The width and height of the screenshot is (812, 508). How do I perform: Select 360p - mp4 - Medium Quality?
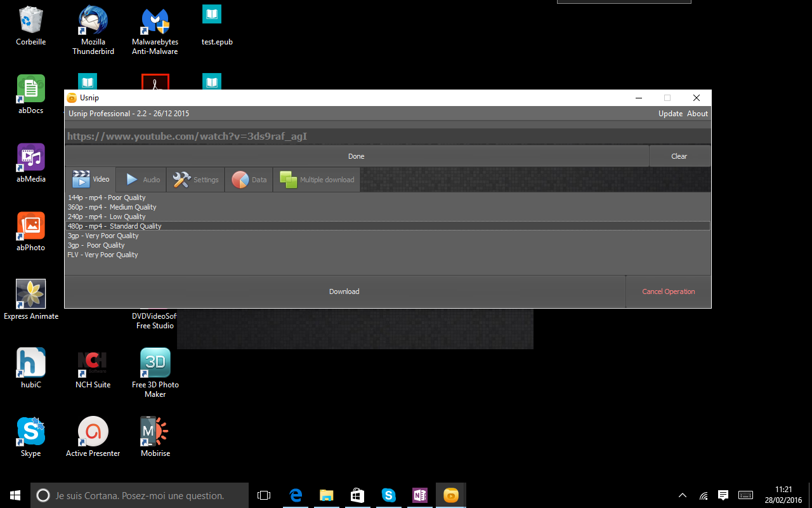click(388, 207)
